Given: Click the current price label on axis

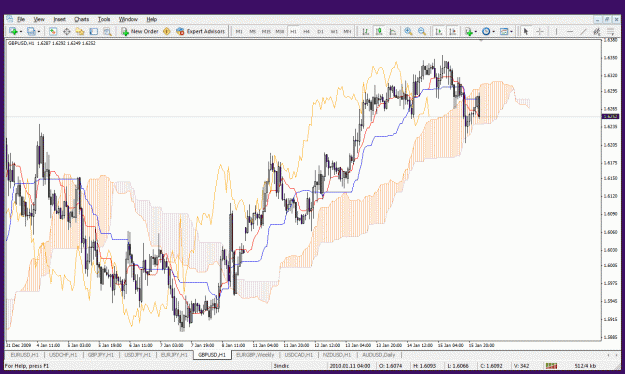Looking at the screenshot, I should 610,116.
